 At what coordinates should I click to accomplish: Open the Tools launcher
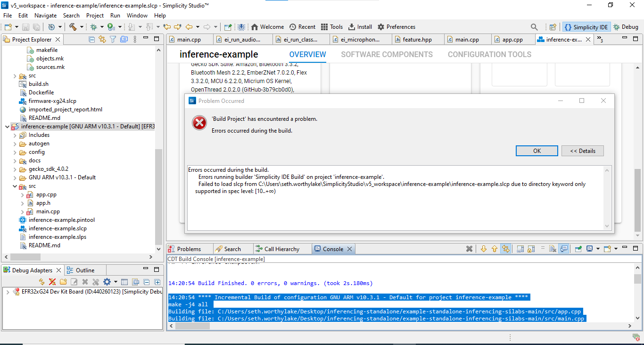click(332, 27)
